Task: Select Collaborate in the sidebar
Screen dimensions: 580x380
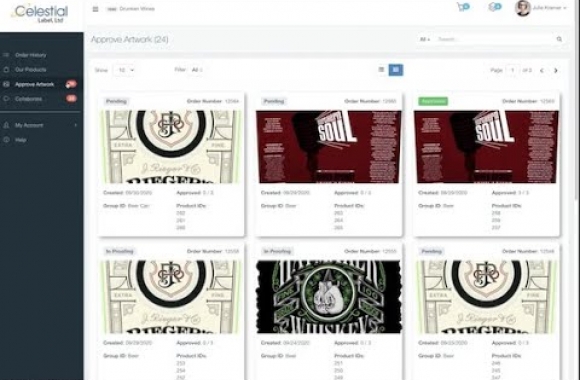Action: point(28,99)
